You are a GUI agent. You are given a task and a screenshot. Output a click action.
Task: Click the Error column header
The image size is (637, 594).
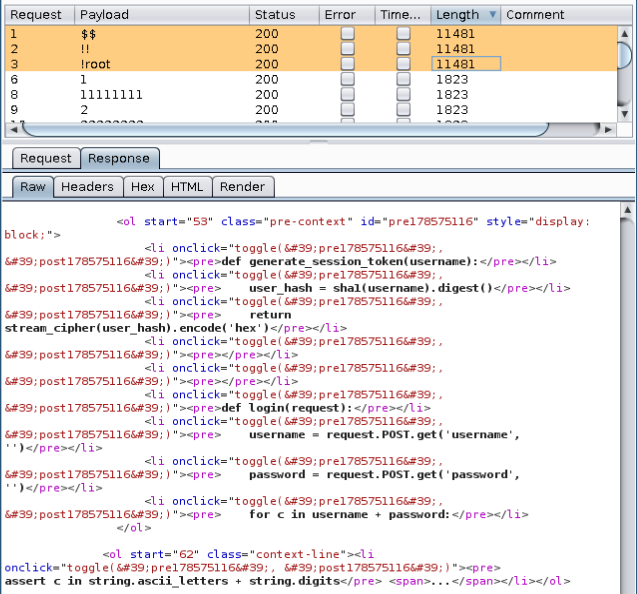[x=347, y=15]
